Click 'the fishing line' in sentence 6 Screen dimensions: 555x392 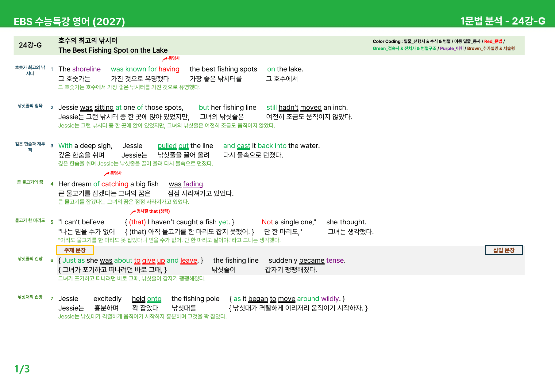click(236, 261)
